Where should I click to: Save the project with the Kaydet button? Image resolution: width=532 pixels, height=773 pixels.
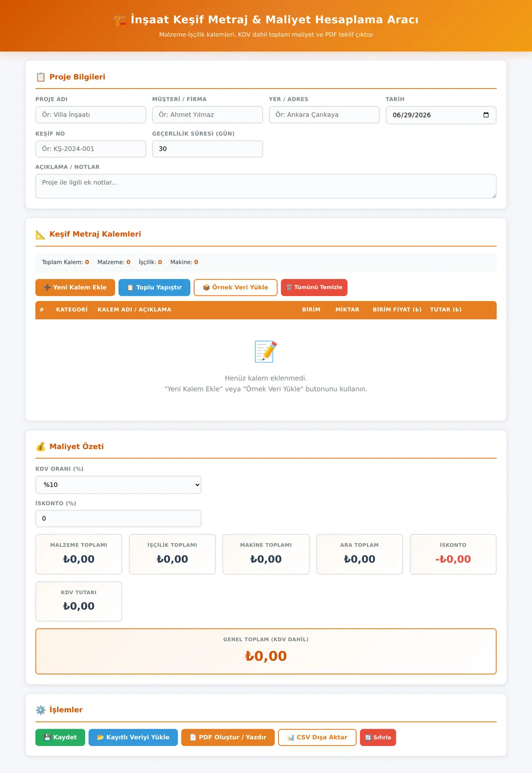click(x=60, y=738)
